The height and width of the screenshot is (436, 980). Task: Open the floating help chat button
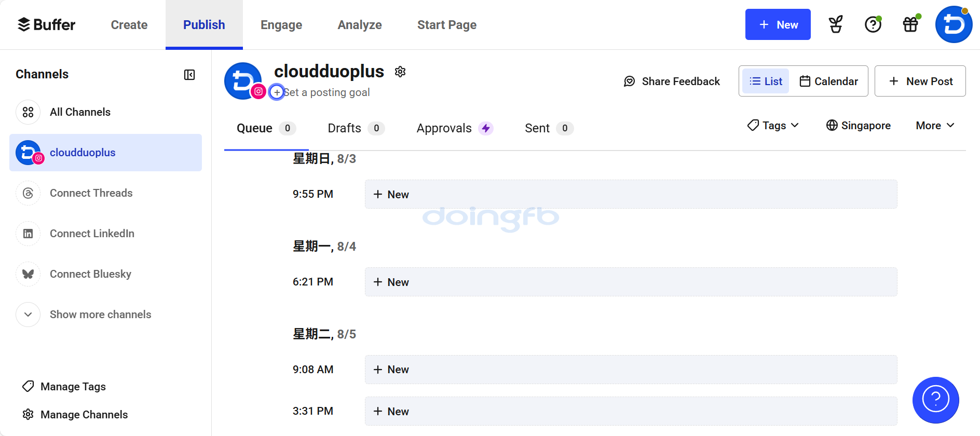tap(935, 400)
